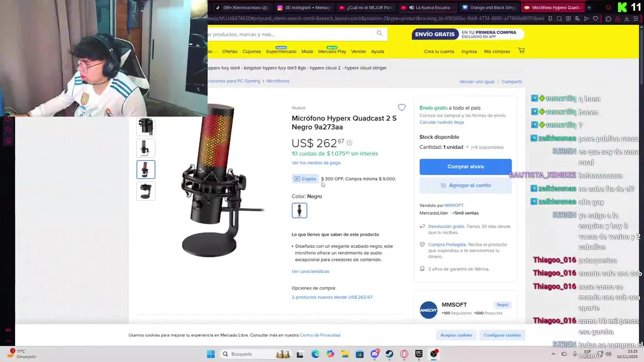Follow MMSOFT with Seguir button
Viewport: 644px width, 362px height.
pos(503,305)
